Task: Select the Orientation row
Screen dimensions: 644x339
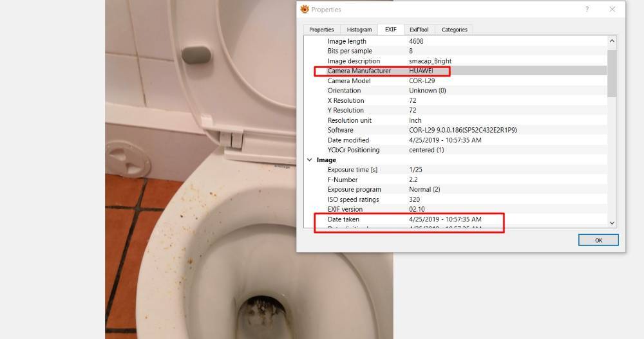Action: point(455,91)
